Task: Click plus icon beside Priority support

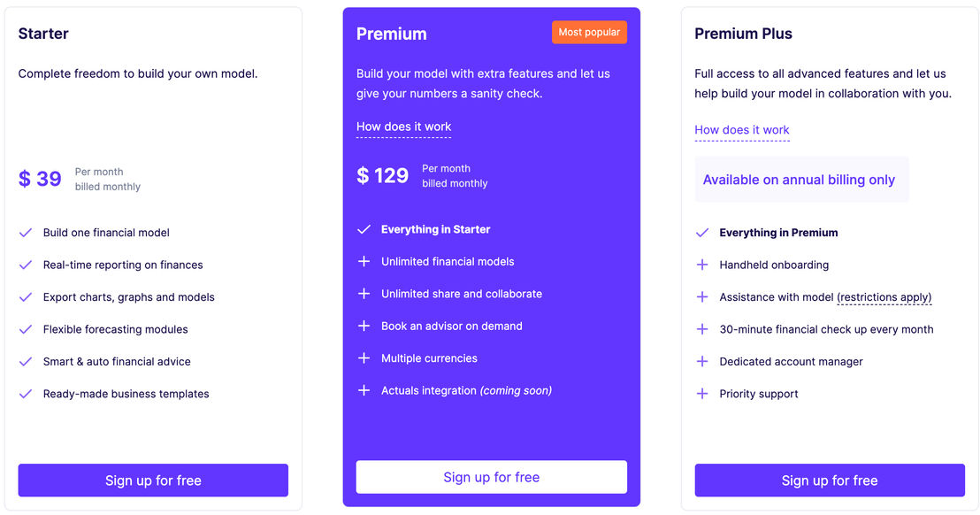Action: (702, 394)
